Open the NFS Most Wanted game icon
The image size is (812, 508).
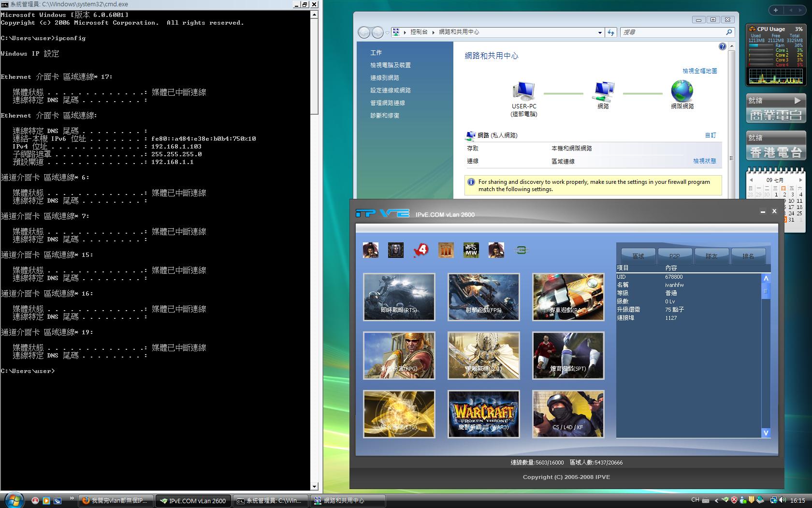(x=471, y=250)
